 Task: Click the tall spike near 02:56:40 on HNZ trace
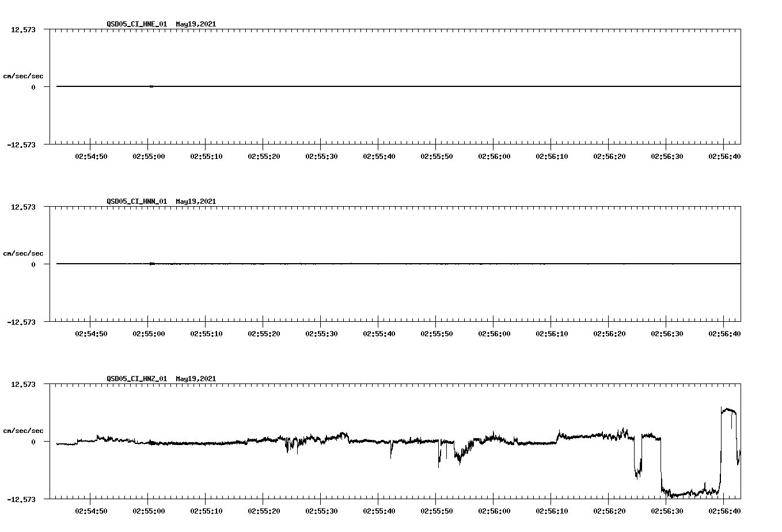[x=727, y=410]
